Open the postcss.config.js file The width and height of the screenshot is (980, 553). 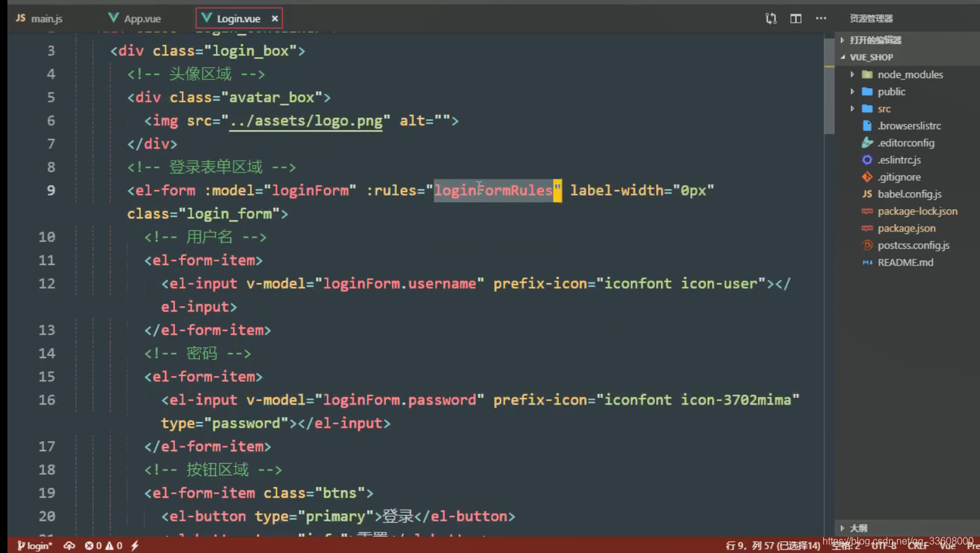coord(913,245)
